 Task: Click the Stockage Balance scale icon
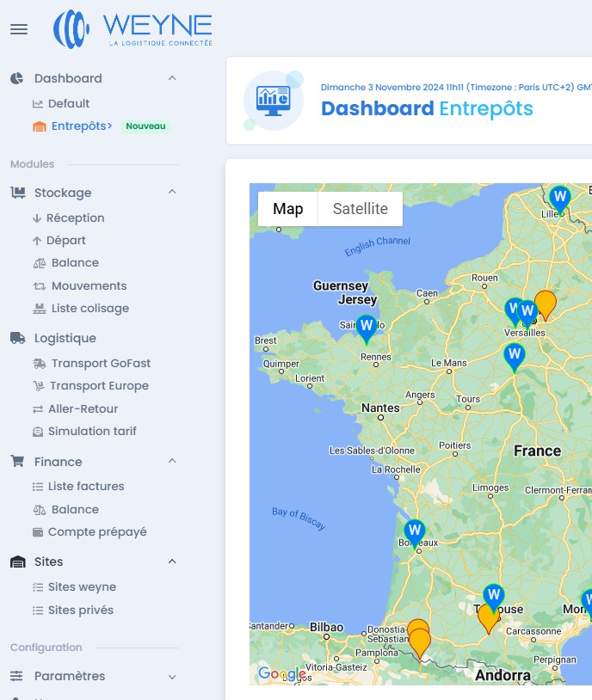click(40, 263)
